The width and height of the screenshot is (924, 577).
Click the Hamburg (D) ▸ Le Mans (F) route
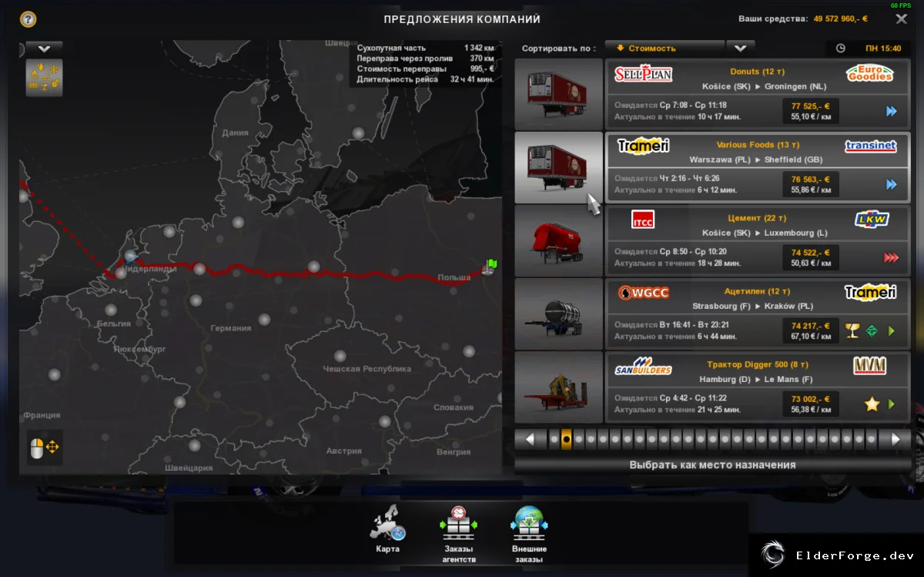755,380
